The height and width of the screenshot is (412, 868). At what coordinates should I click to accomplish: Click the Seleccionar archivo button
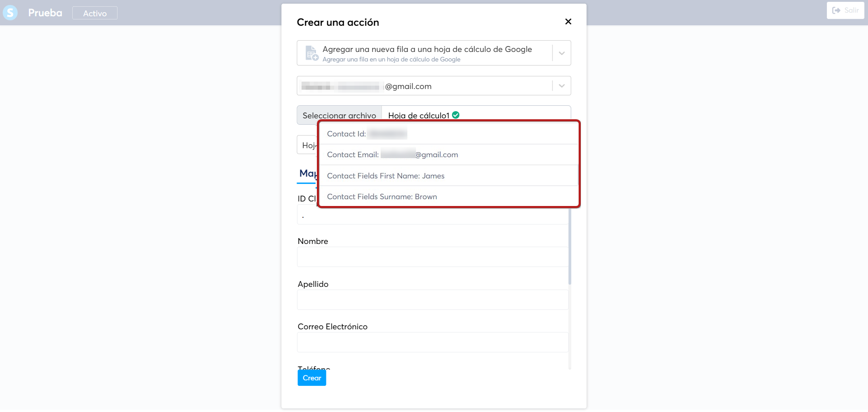(339, 115)
